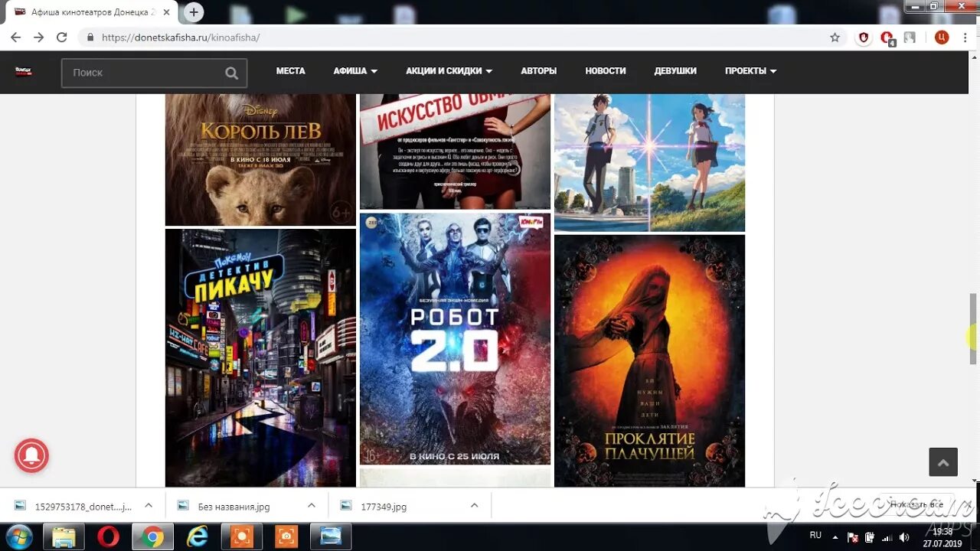This screenshot has height=551, width=980.
Task: Open the Король Лев movie poster
Action: [x=260, y=159]
